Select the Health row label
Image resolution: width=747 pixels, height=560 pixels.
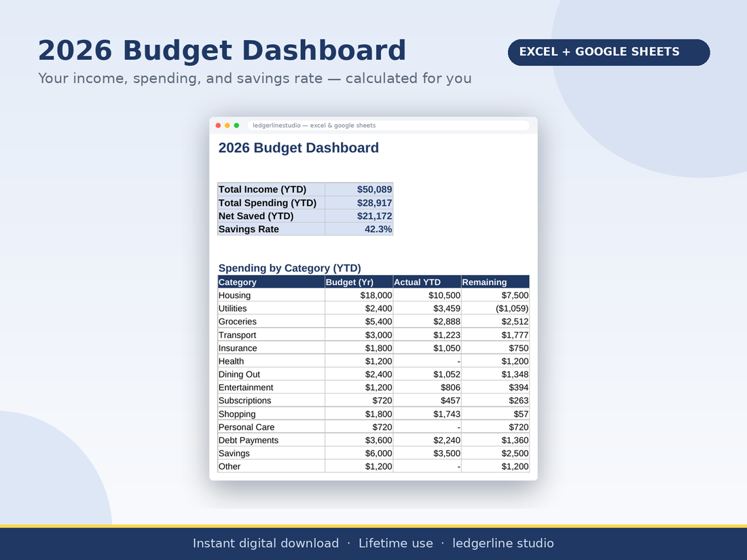point(271,361)
